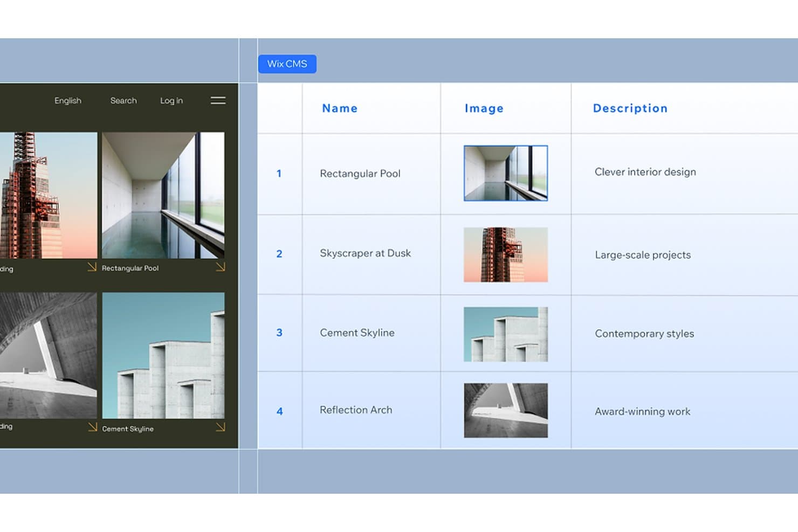Click the Large-scale projects description

pyautogui.click(x=643, y=255)
